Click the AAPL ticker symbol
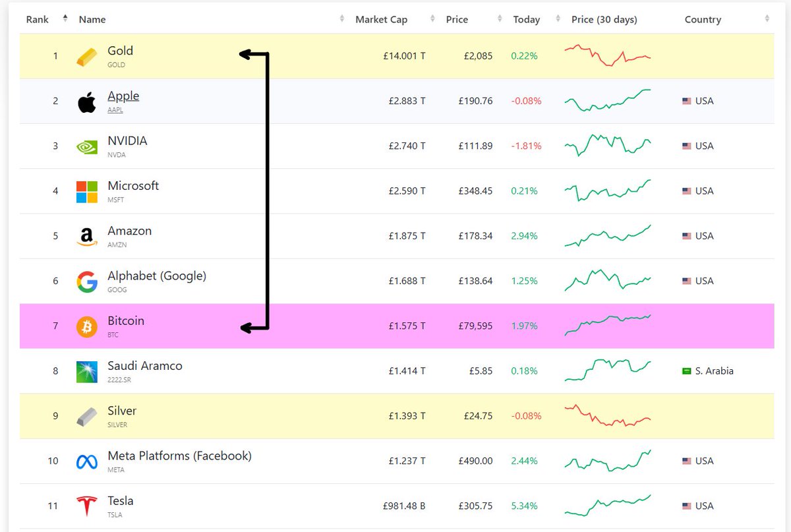This screenshot has width=791, height=532. coord(115,110)
